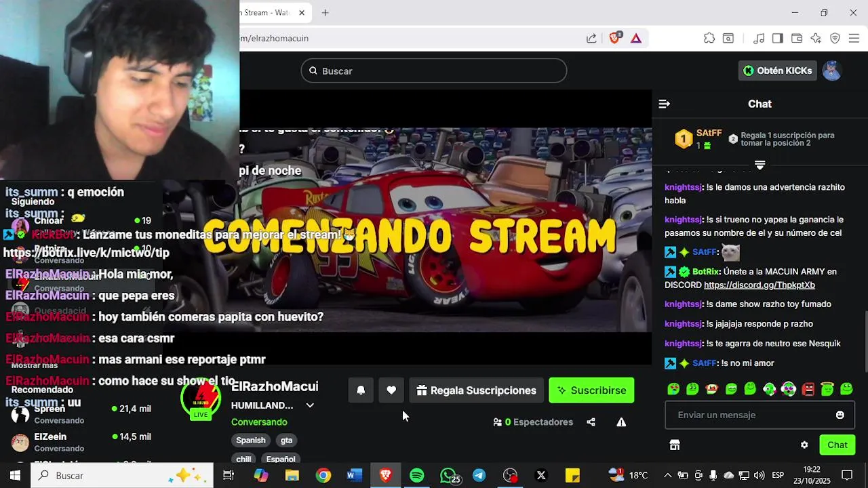Click the green Suscribirse button
868x488 pixels.
coord(591,390)
